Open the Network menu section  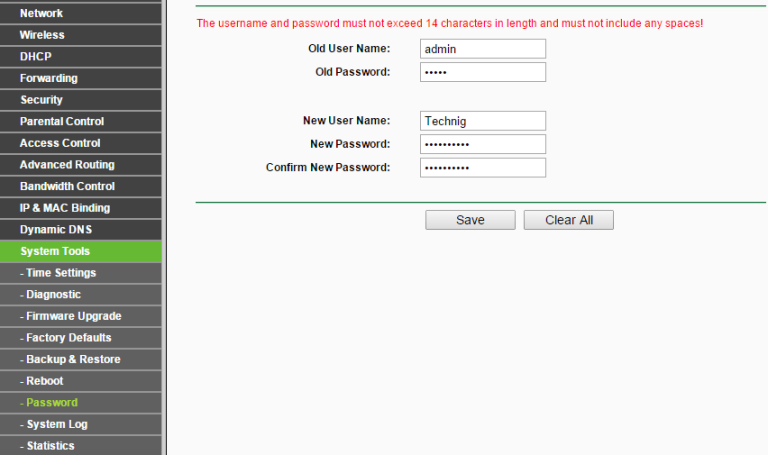(x=42, y=13)
